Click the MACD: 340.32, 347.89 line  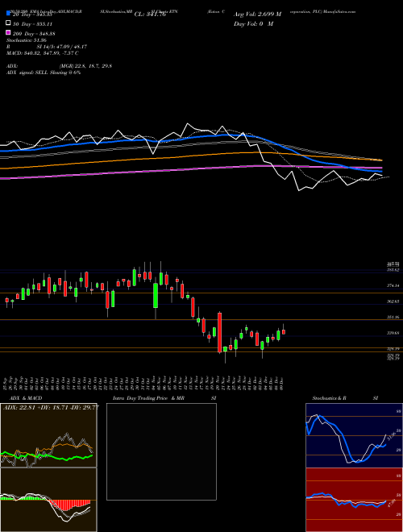coord(43,53)
